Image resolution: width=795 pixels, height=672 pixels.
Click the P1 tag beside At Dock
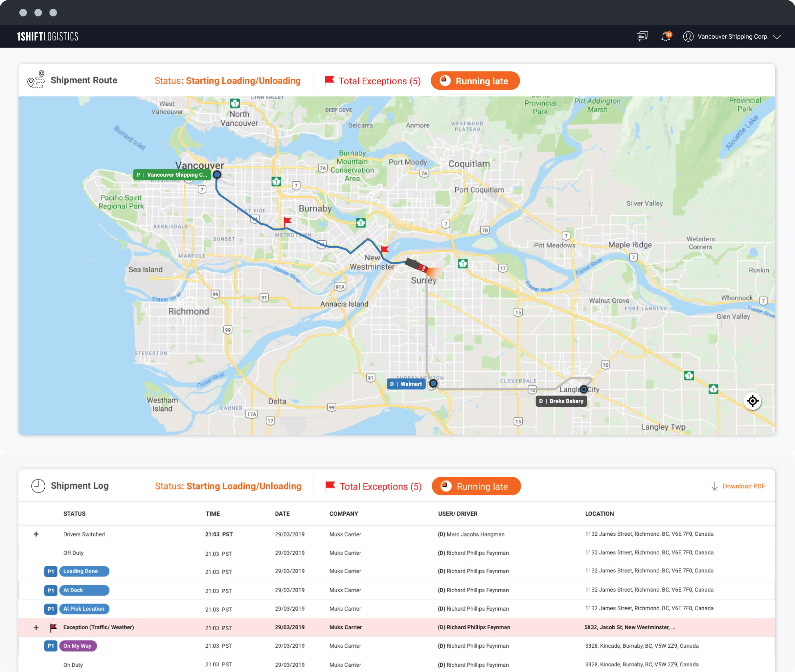[x=51, y=591]
